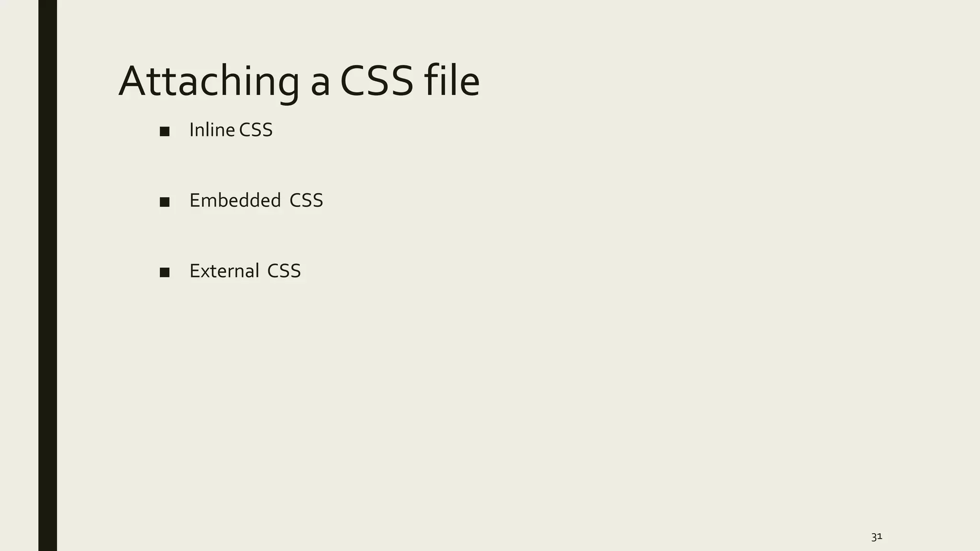
Task: Click the dark vertical bar on left edge
Action: click(x=47, y=275)
